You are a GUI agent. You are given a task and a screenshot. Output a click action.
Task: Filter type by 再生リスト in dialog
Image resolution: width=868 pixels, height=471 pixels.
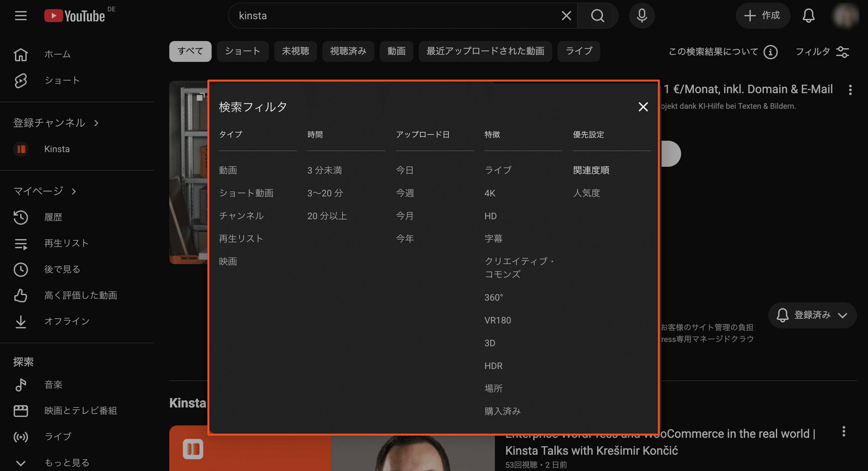tap(241, 239)
